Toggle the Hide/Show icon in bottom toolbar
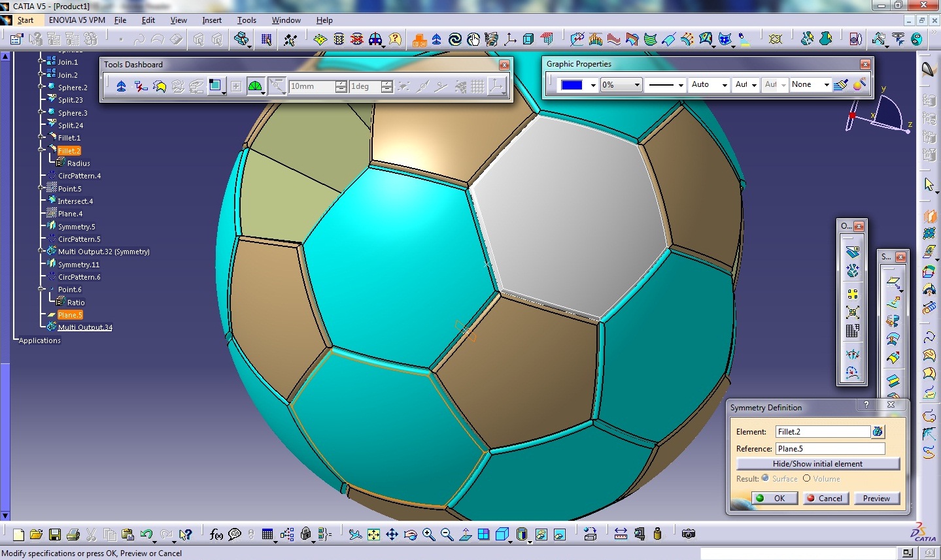Viewport: 941px width, 560px height. click(541, 535)
